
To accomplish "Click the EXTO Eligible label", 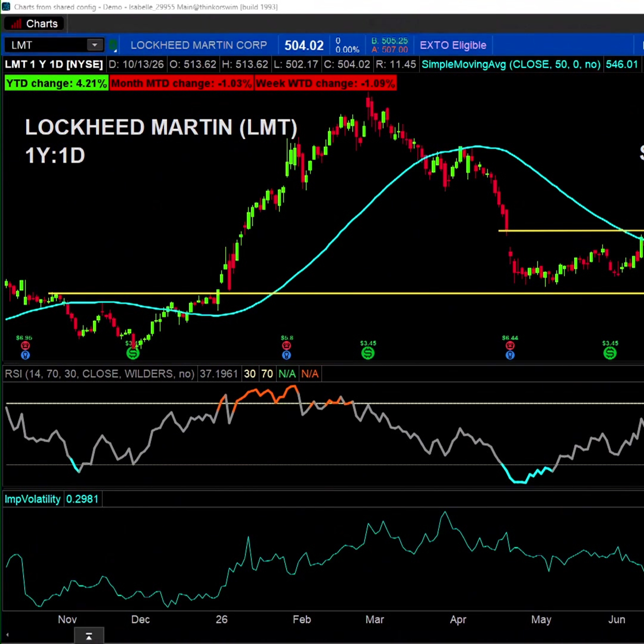I will click(453, 45).
